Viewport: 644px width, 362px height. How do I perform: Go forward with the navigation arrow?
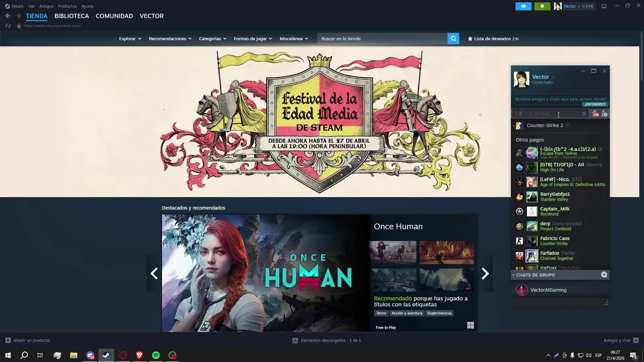click(18, 16)
